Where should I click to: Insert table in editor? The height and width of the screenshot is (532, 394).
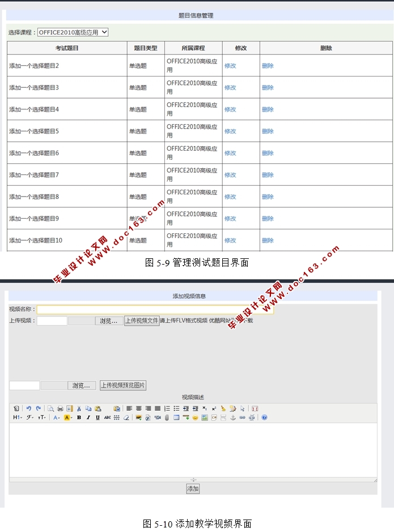tap(176, 418)
